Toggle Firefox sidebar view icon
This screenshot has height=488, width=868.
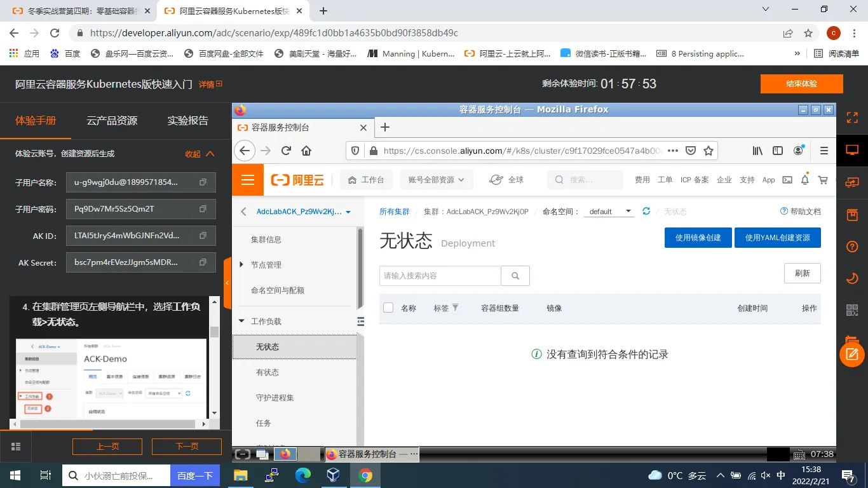(x=778, y=151)
